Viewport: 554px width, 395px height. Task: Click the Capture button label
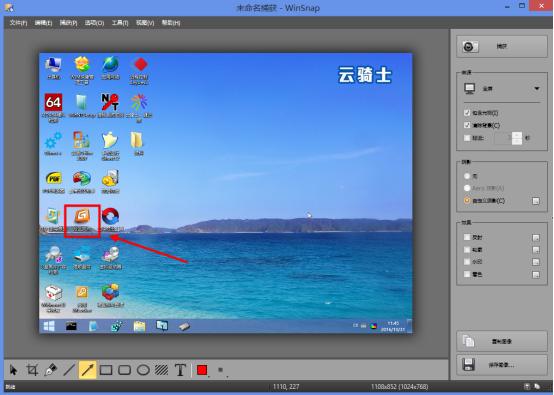pos(502,46)
